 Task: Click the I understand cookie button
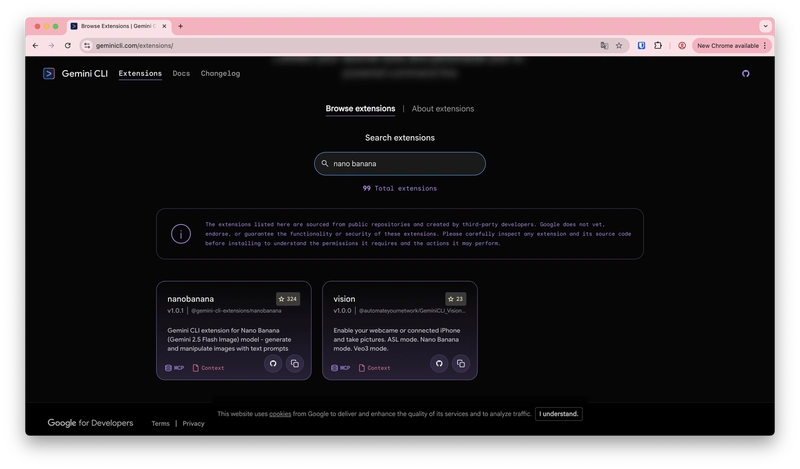(559, 414)
